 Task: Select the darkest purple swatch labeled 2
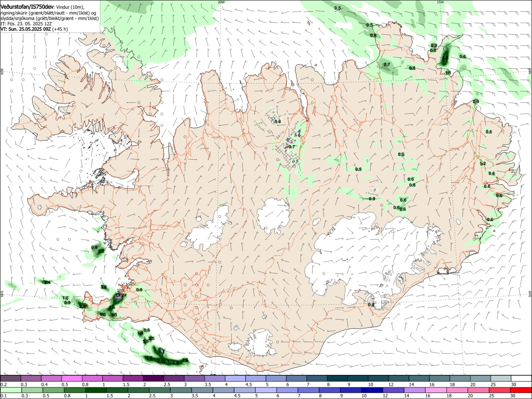153,379
